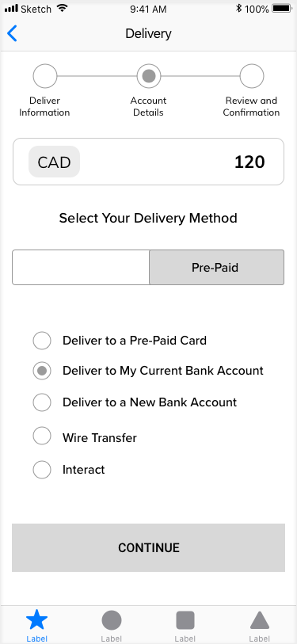The height and width of the screenshot is (644, 297).
Task: Open the square tab in bottom bar
Action: click(185, 625)
